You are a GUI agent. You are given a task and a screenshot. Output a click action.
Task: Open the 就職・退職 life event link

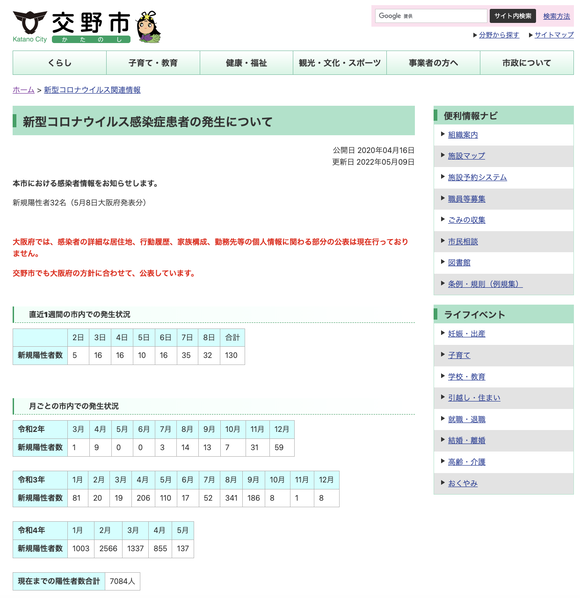[x=466, y=420]
